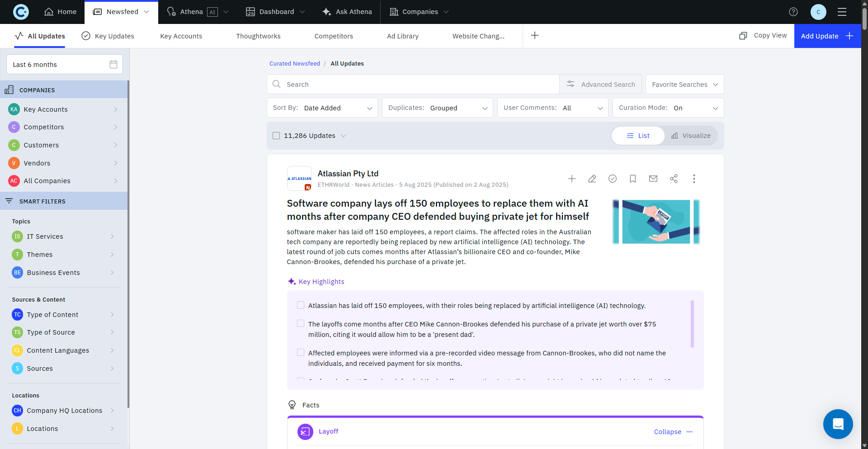
Task: Share the Atlassian update
Action: tap(674, 179)
